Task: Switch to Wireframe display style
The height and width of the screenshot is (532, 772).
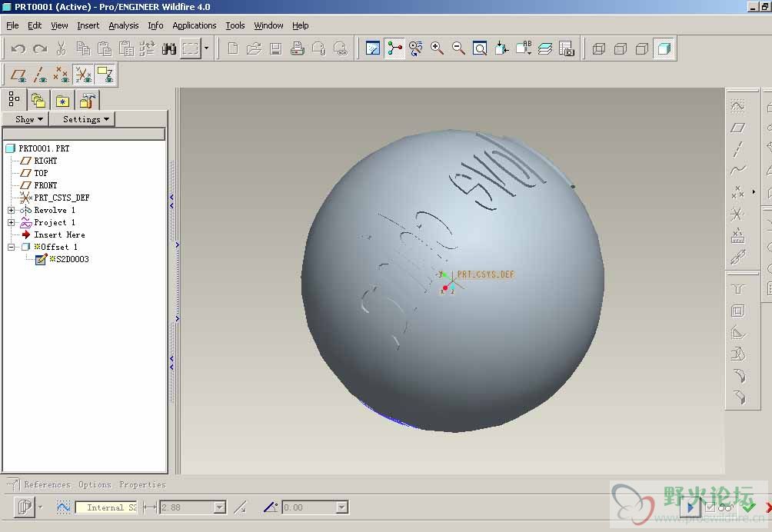Action: click(599, 48)
